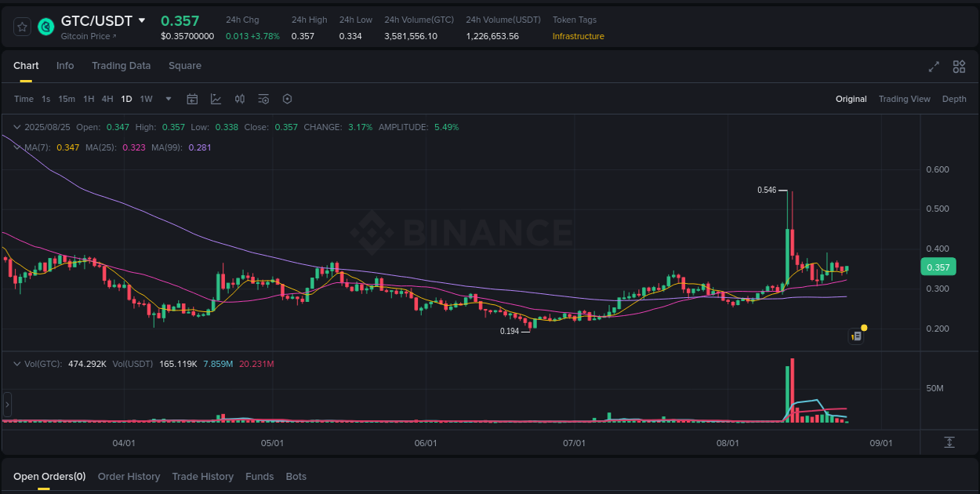Image resolution: width=980 pixels, height=494 pixels.
Task: Switch to the Depth view
Action: [x=954, y=99]
